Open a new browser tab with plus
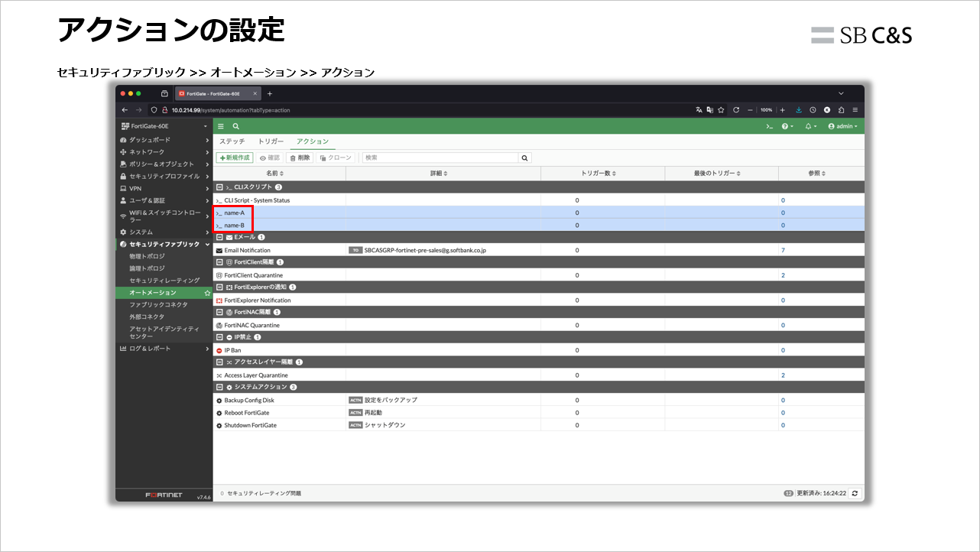Image resolution: width=980 pixels, height=552 pixels. click(269, 93)
